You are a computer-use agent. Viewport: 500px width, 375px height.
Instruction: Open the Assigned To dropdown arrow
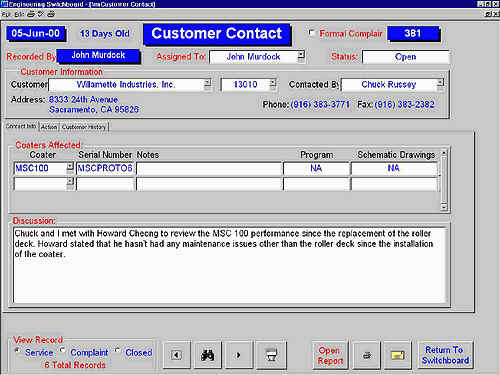(x=301, y=55)
